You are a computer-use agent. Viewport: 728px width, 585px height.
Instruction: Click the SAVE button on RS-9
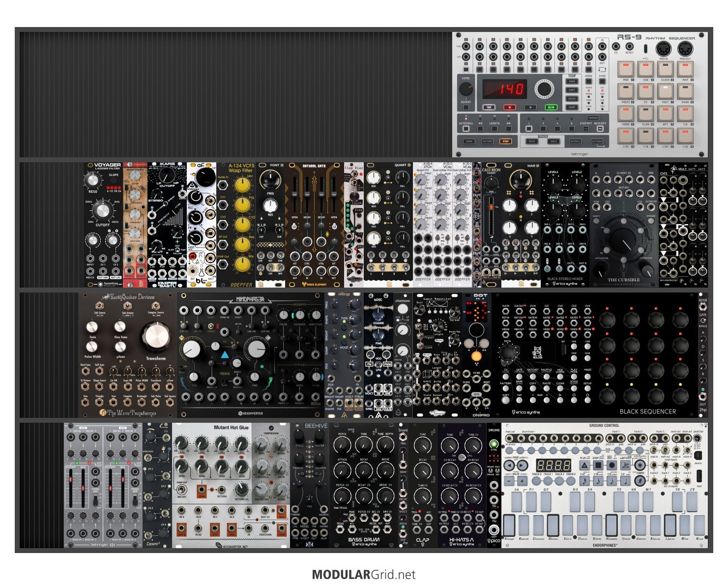tap(572, 81)
